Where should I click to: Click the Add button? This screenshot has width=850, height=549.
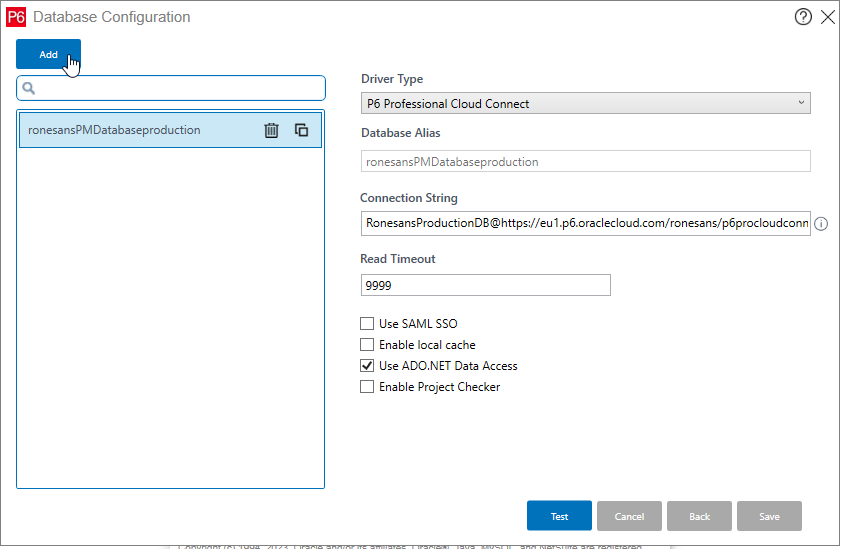[48, 55]
